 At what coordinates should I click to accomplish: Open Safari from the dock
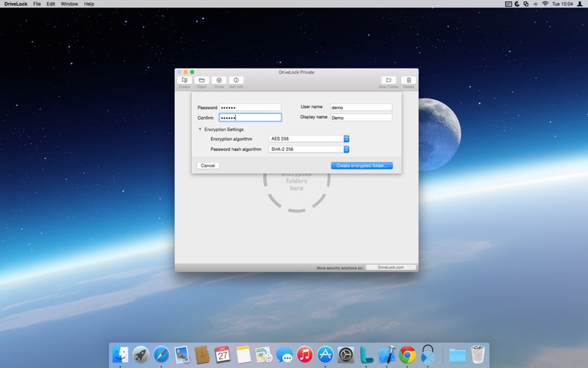161,354
